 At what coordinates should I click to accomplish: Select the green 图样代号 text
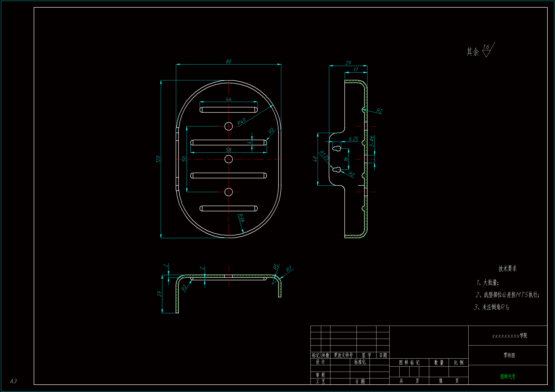[x=508, y=376]
